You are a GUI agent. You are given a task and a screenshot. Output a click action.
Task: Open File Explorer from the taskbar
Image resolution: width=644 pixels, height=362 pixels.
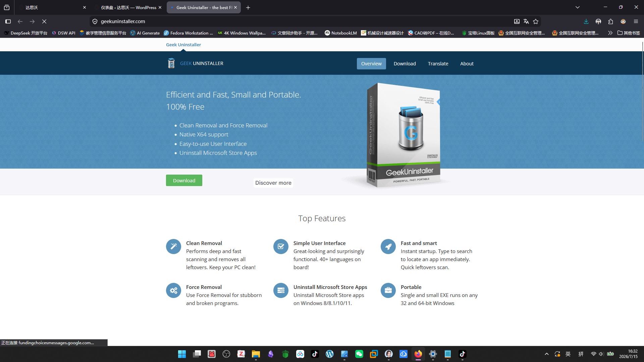point(256,354)
